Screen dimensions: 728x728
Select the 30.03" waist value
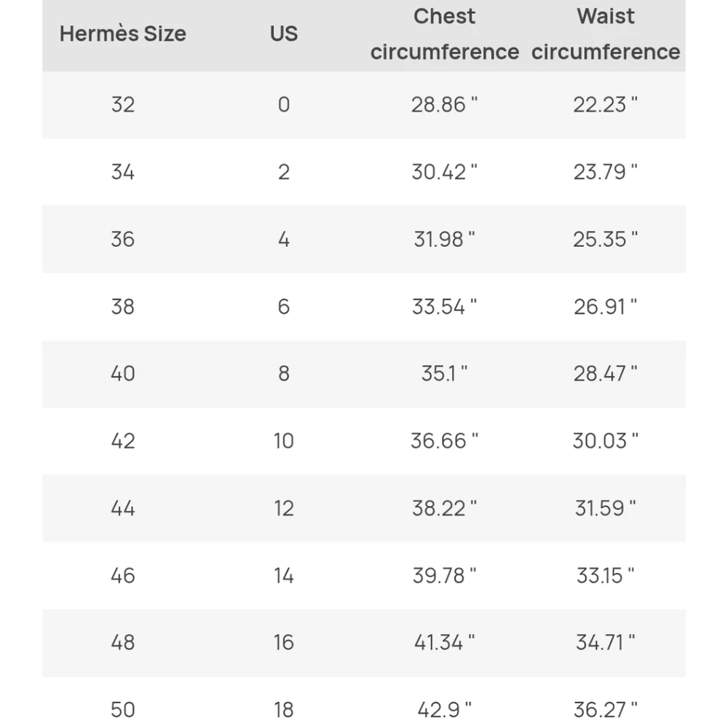(x=605, y=440)
